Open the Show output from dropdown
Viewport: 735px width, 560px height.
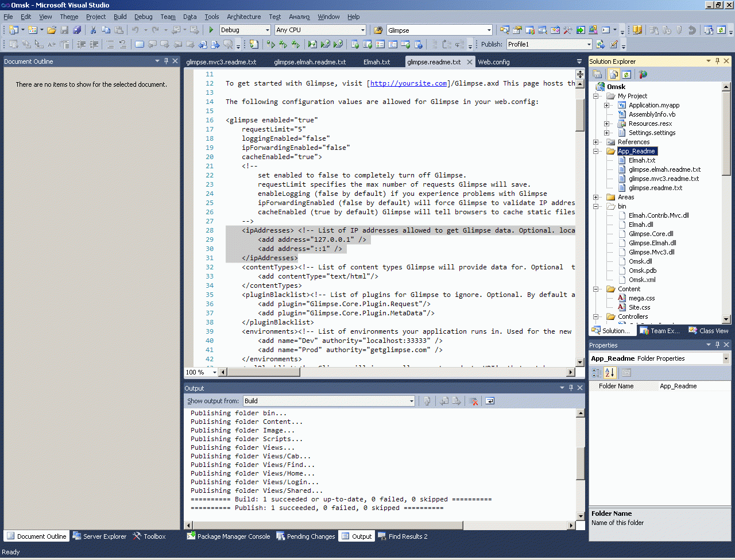(x=411, y=401)
